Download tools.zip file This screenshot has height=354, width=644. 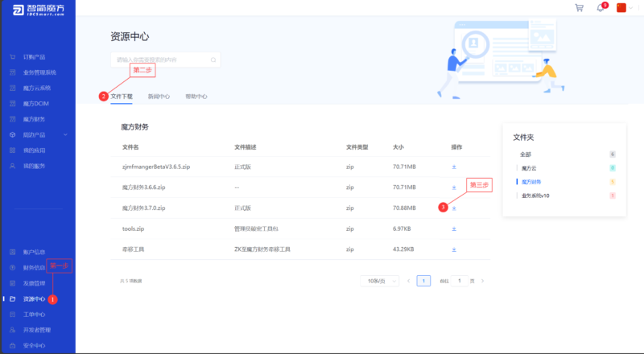454,228
